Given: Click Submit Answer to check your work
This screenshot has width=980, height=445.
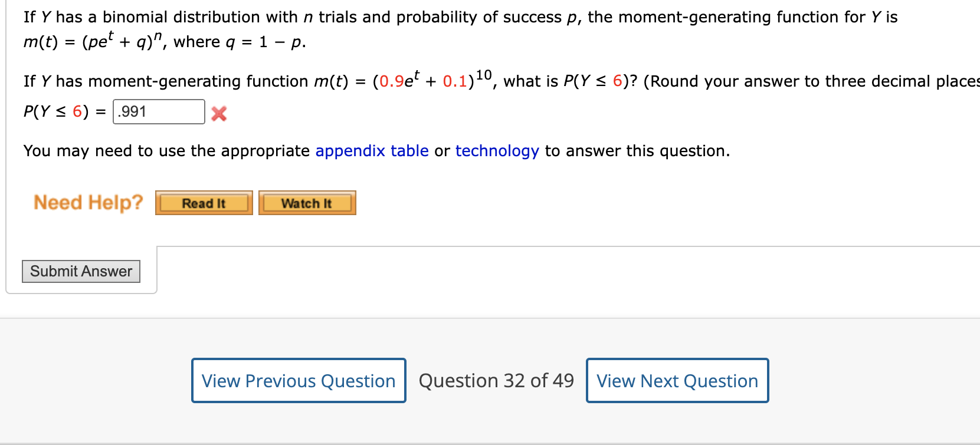Looking at the screenshot, I should (80, 271).
